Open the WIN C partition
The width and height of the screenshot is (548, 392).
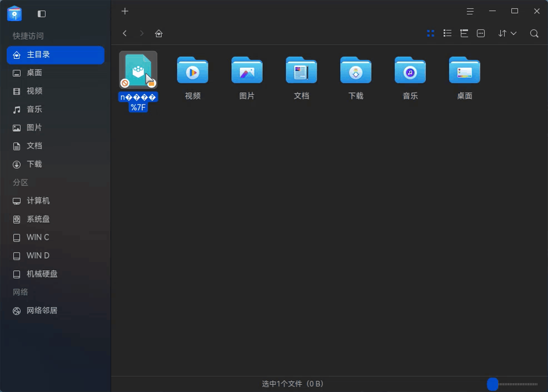click(56, 237)
